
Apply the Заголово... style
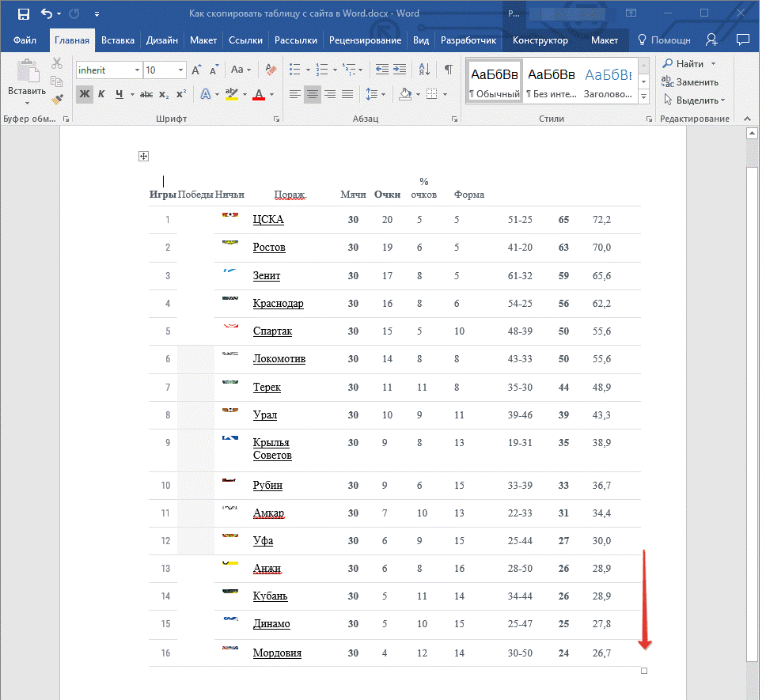coord(609,81)
